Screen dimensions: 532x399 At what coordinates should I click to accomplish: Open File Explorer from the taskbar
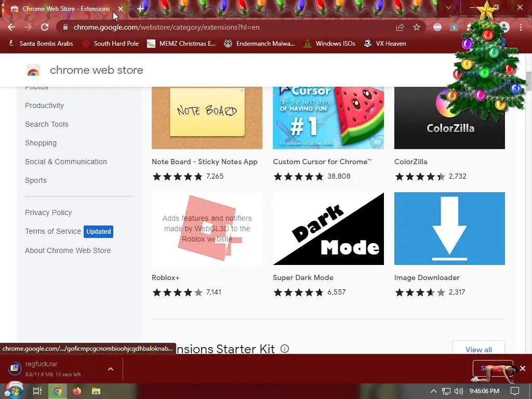click(96, 391)
